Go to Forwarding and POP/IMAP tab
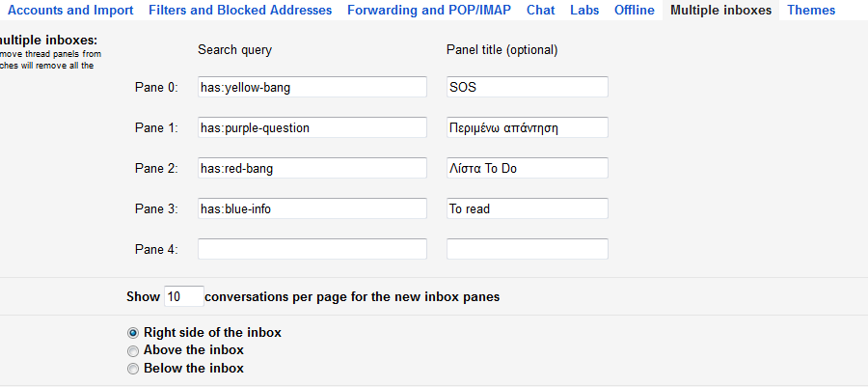This screenshot has height=387, width=868. [429, 11]
